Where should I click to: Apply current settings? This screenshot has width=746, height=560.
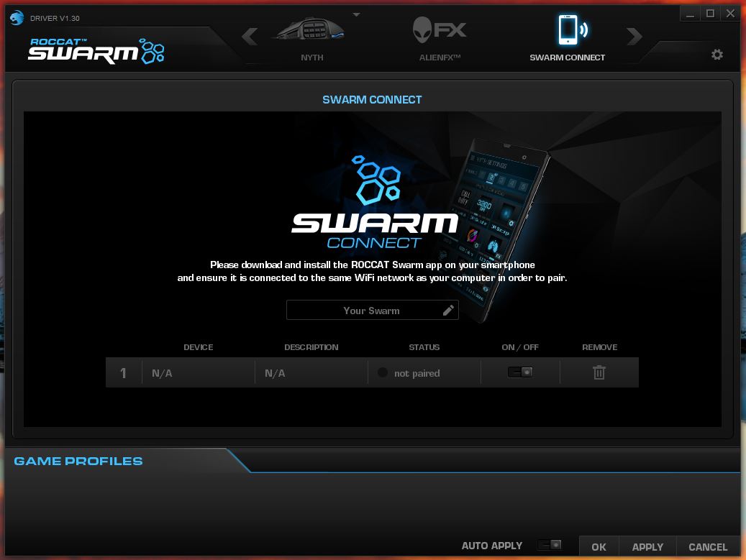(x=647, y=546)
